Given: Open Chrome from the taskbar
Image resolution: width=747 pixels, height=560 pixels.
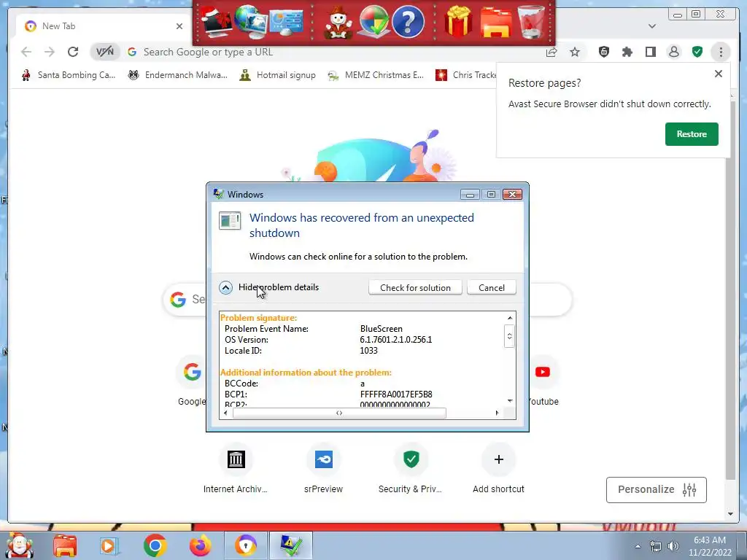Looking at the screenshot, I should [x=155, y=545].
